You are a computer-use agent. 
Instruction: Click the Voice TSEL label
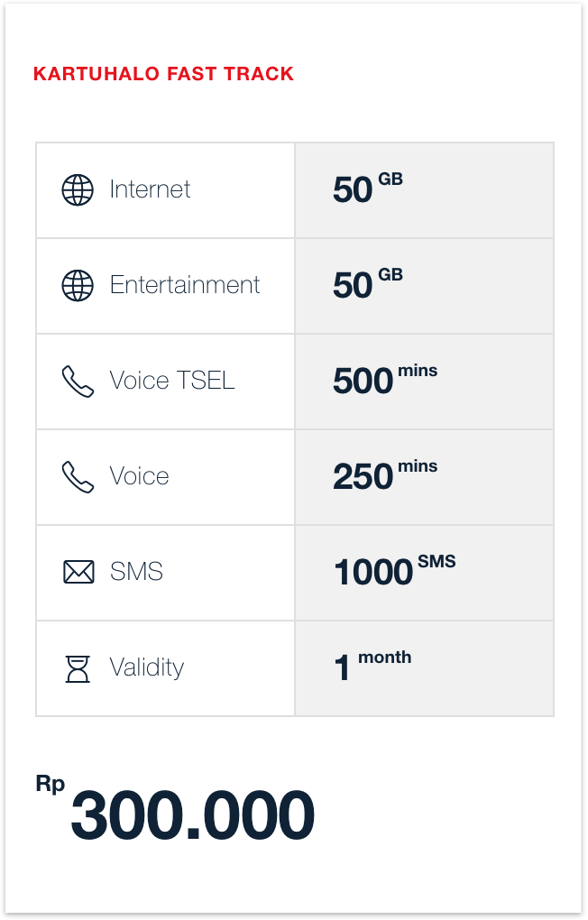point(172,381)
